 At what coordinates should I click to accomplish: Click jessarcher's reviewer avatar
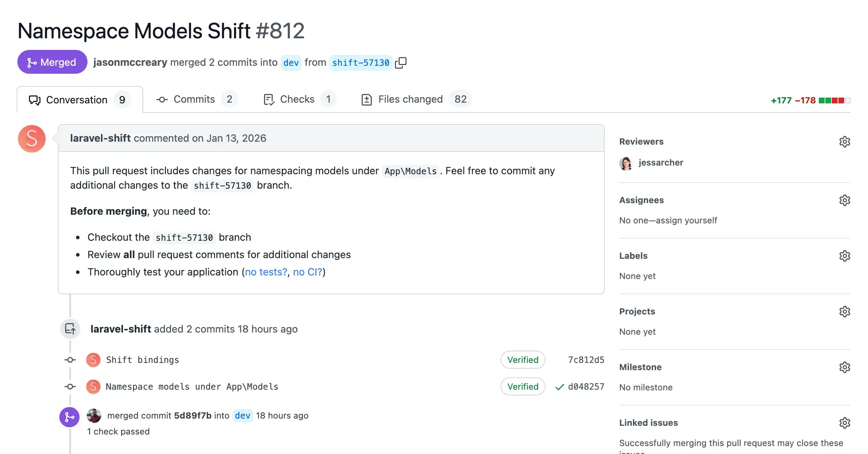point(626,163)
